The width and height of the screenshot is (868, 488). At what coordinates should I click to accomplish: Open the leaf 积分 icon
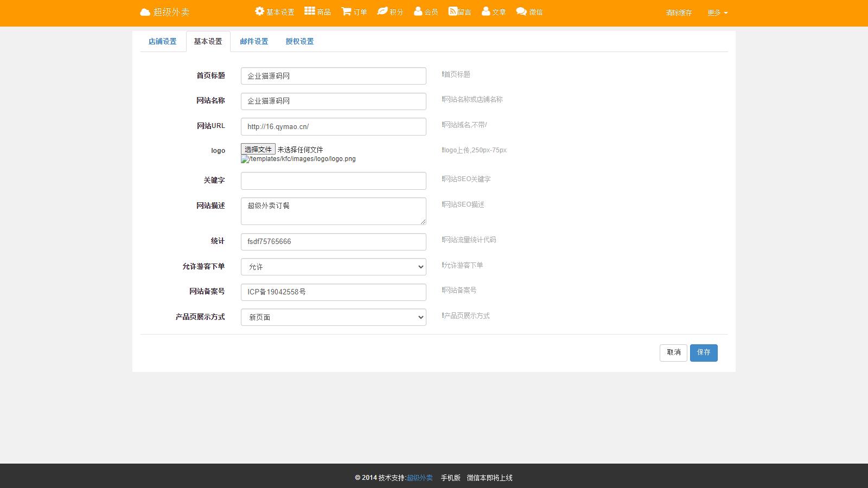point(382,11)
